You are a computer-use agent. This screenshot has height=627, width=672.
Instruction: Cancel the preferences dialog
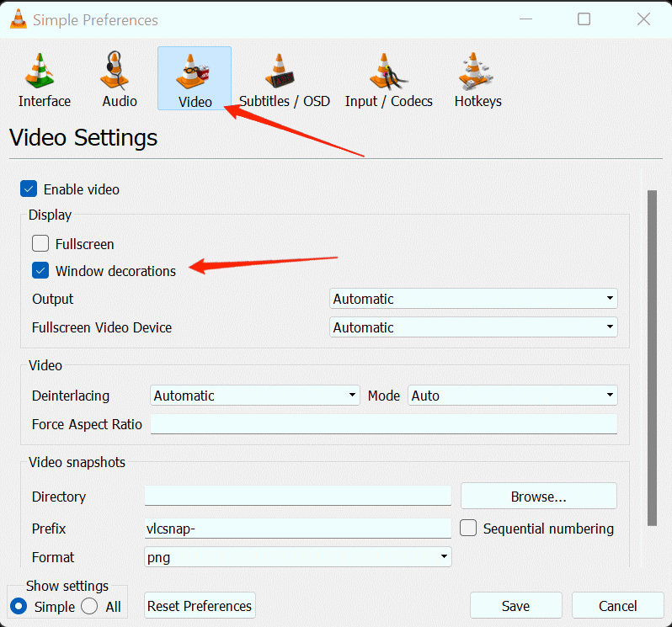pyautogui.click(x=617, y=606)
